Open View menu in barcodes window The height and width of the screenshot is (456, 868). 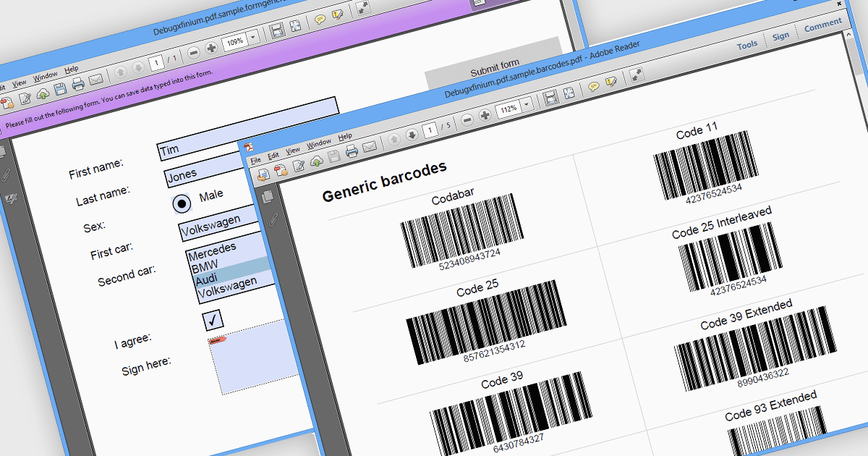[x=293, y=150]
